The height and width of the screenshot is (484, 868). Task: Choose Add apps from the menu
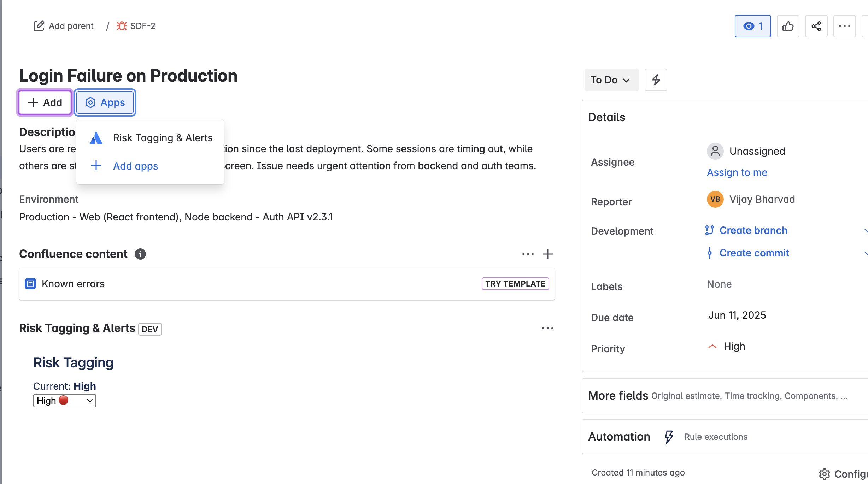tap(135, 166)
